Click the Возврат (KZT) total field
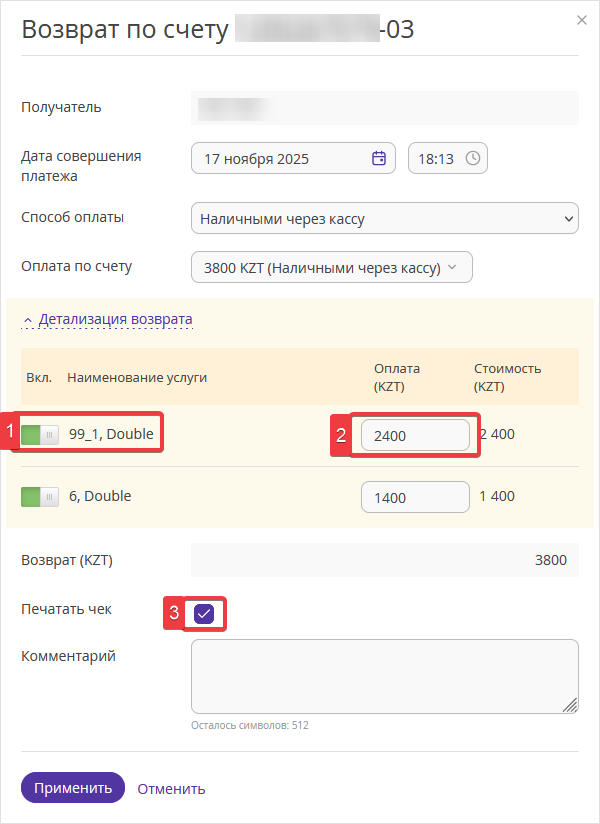Screen dimensions: 600x824 (384, 560)
